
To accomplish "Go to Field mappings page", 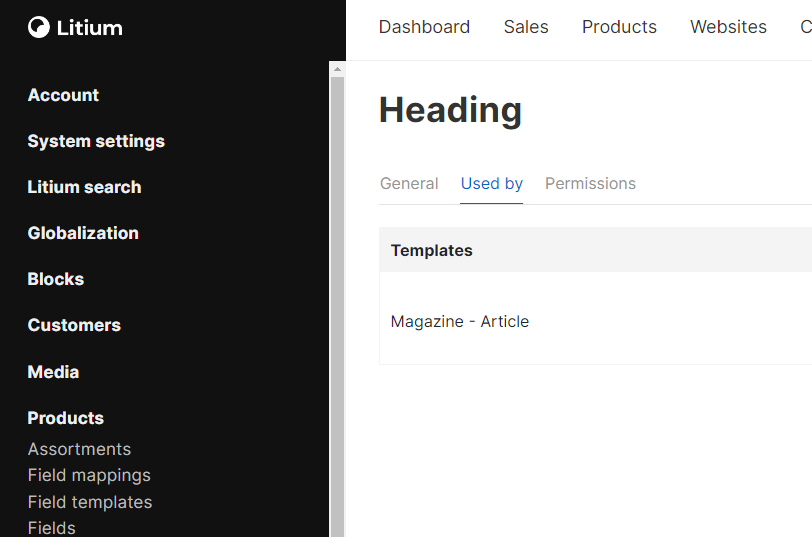I will [x=89, y=475].
